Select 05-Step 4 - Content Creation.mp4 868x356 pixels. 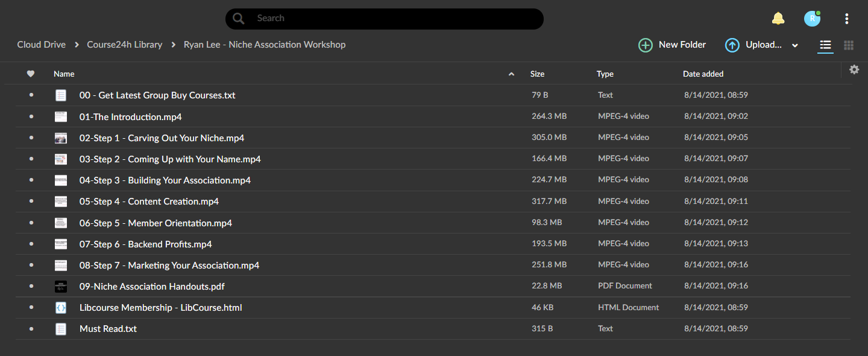pos(149,202)
